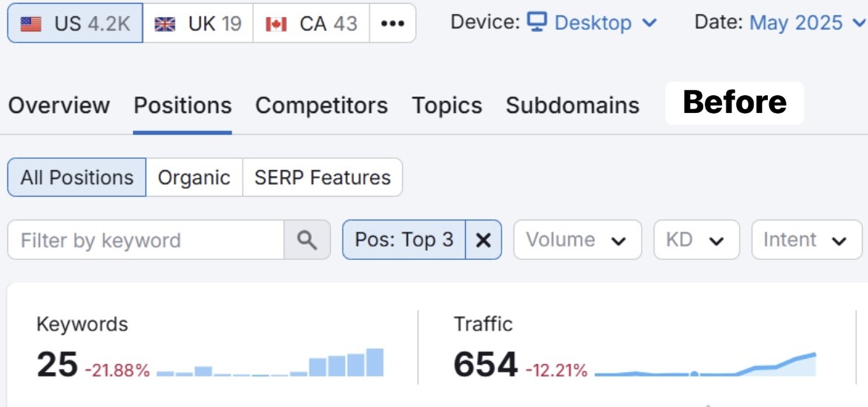Click the -21.88% keywords change

click(x=117, y=371)
